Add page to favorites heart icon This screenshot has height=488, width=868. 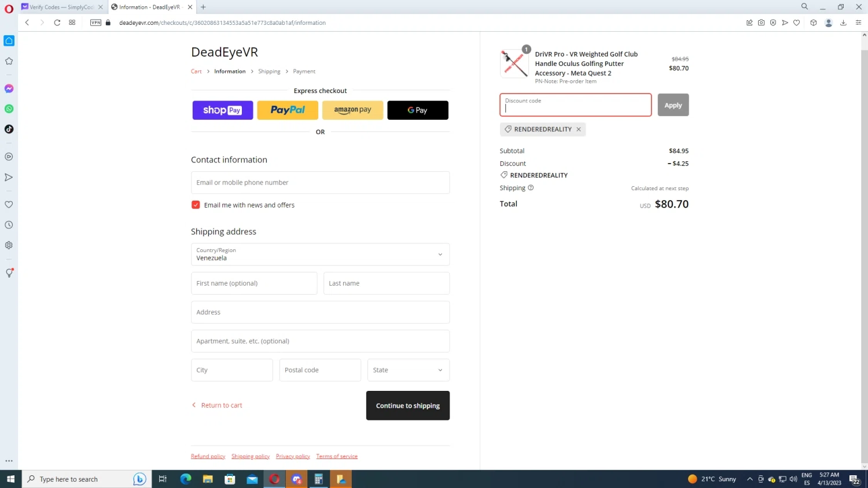(x=796, y=23)
